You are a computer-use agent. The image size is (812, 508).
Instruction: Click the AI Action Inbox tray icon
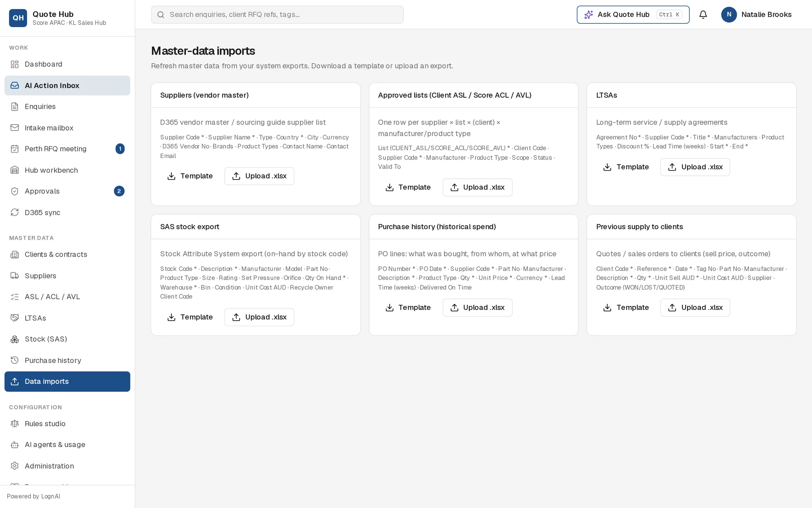point(15,85)
